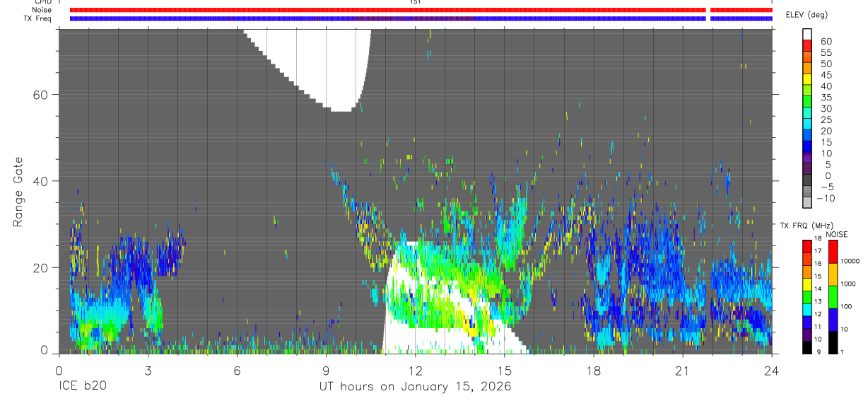Image resolution: width=868 pixels, height=401 pixels.
Task: Click the white top segment of the ELEV color bar
Action: 808,33
